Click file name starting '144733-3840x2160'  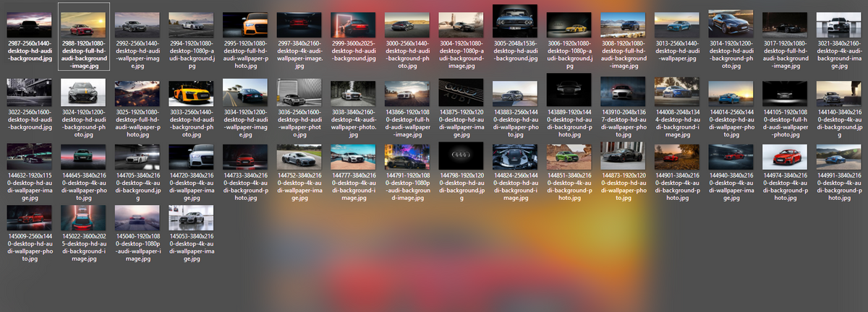[x=246, y=186]
